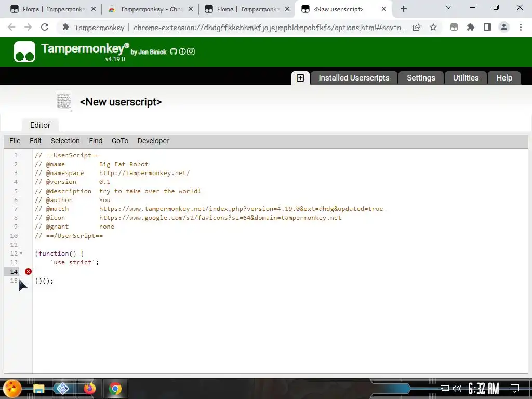This screenshot has height=399, width=532.
Task: Click the new userscript plus tab icon
Action: [300, 78]
